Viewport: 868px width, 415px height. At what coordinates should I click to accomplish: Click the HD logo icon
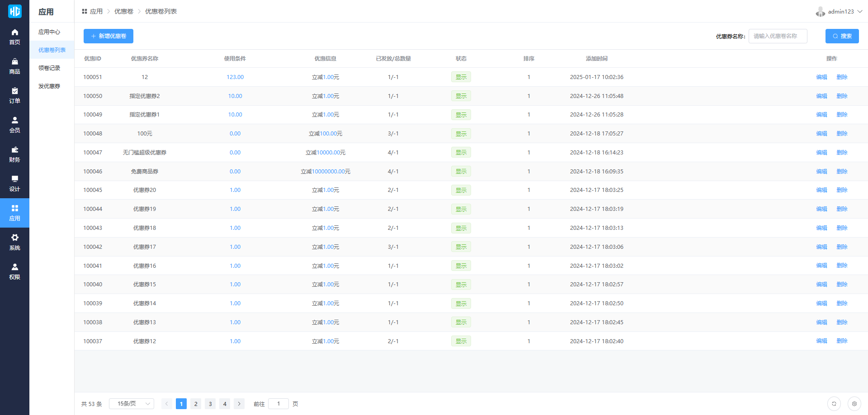pyautogui.click(x=14, y=11)
